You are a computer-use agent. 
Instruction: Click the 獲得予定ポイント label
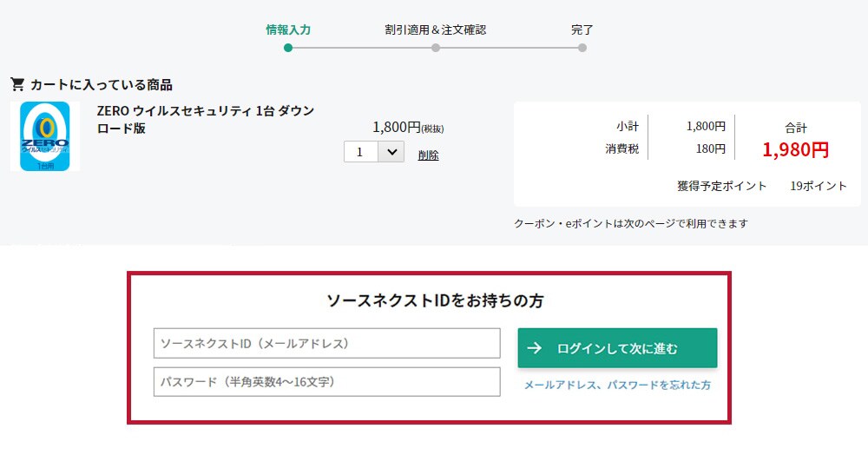pos(722,186)
